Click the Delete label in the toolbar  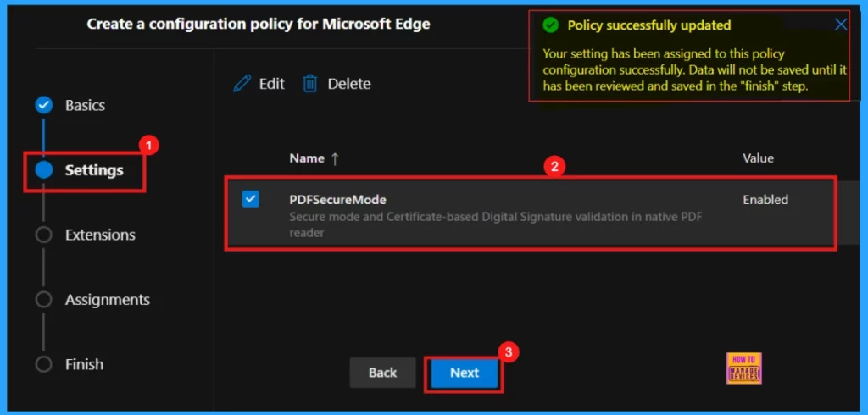(x=349, y=84)
